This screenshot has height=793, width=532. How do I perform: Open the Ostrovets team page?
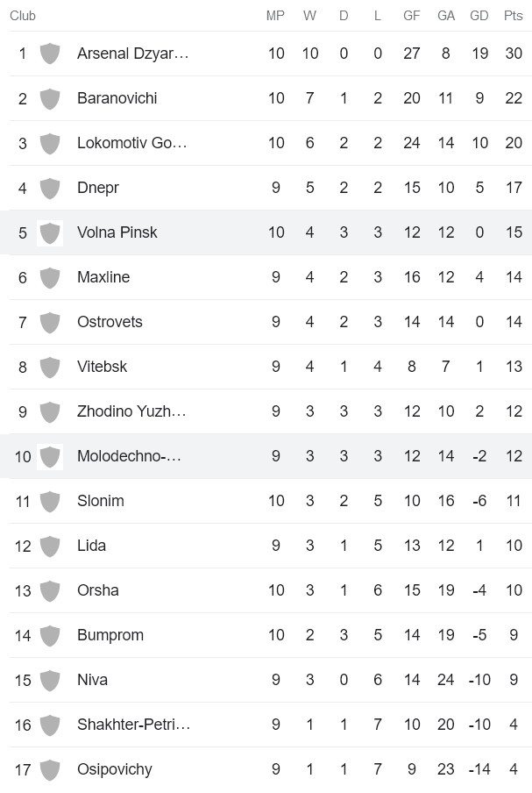pyautogui.click(x=110, y=322)
